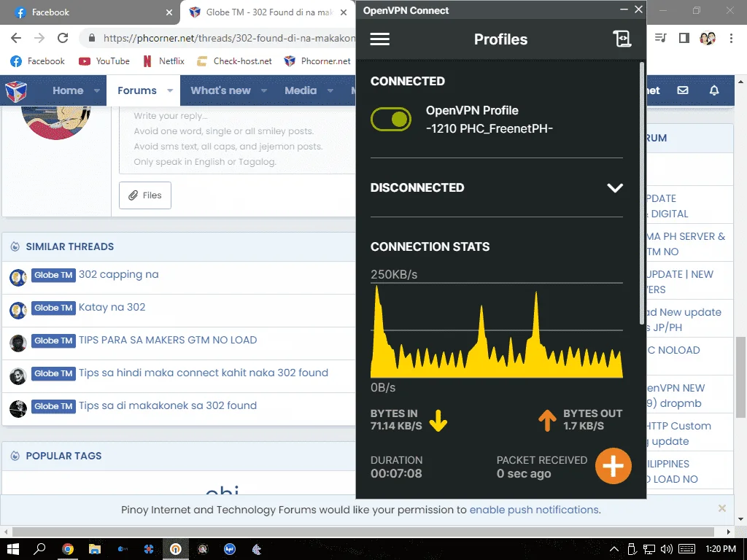Close the Facebook browser tab
Screen dimensions: 747x560
169,12
